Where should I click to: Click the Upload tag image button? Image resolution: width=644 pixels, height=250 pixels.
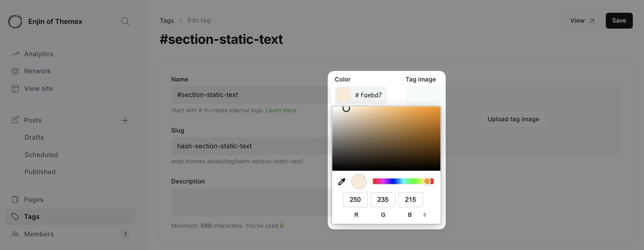(x=513, y=119)
